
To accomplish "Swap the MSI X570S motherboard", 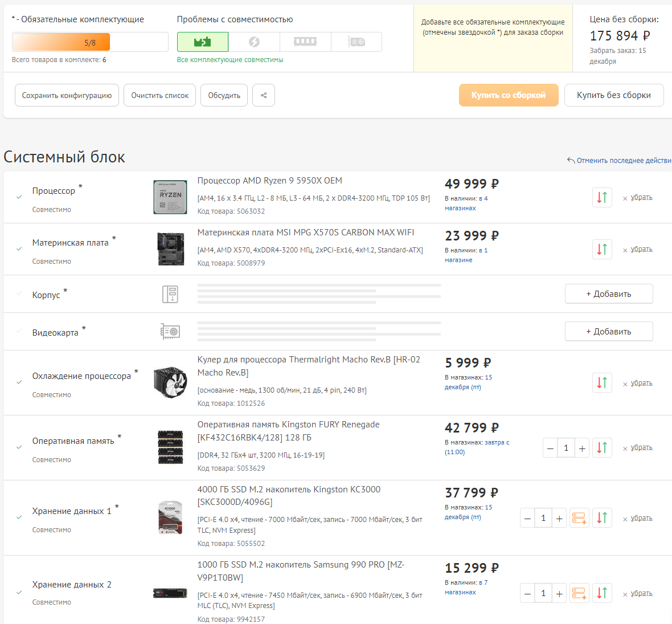I will (602, 250).
